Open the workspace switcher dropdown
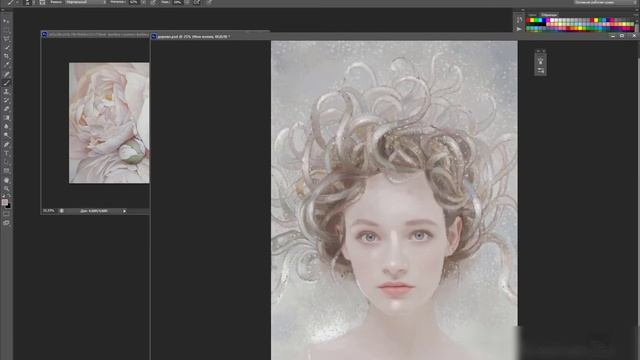 coord(604,2)
